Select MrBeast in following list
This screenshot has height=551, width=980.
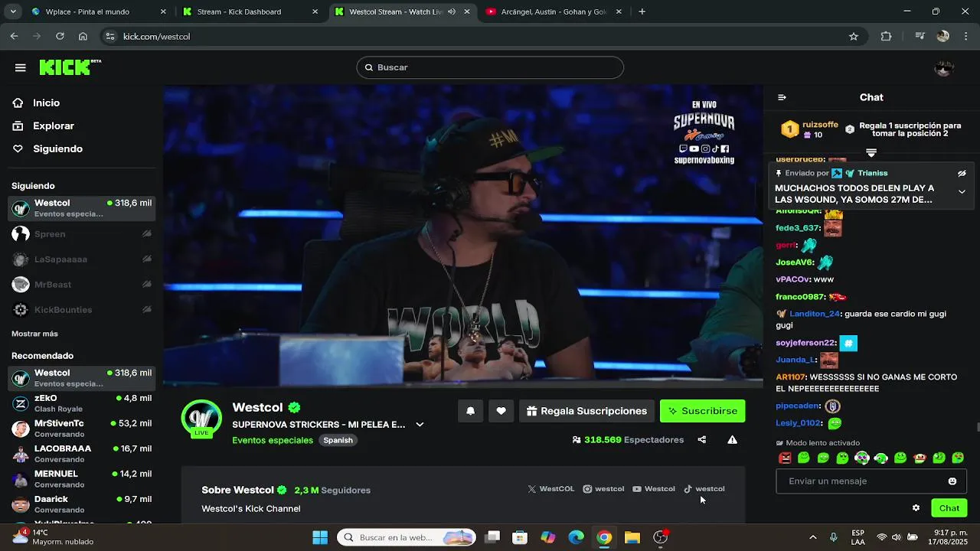[82, 285]
